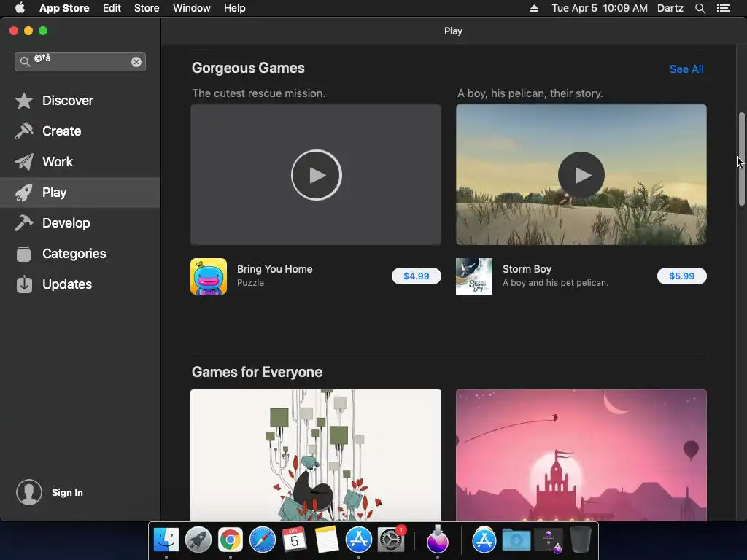Click the Sign In label

(x=67, y=492)
